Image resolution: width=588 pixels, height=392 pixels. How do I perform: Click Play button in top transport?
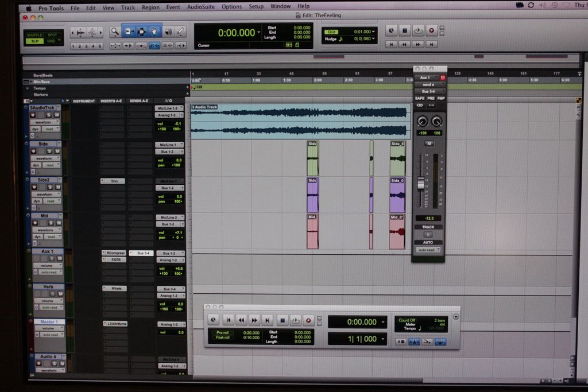coord(418,31)
